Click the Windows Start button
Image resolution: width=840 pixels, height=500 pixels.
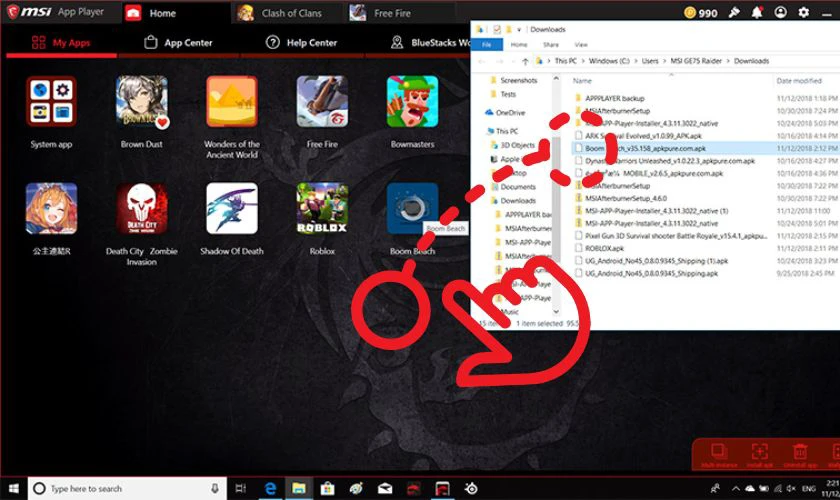13,488
